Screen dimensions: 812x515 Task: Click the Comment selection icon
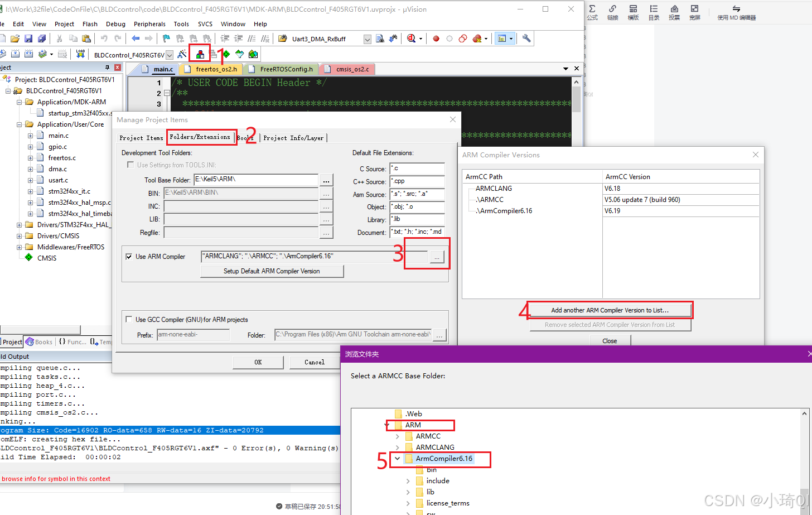pyautogui.click(x=252, y=38)
